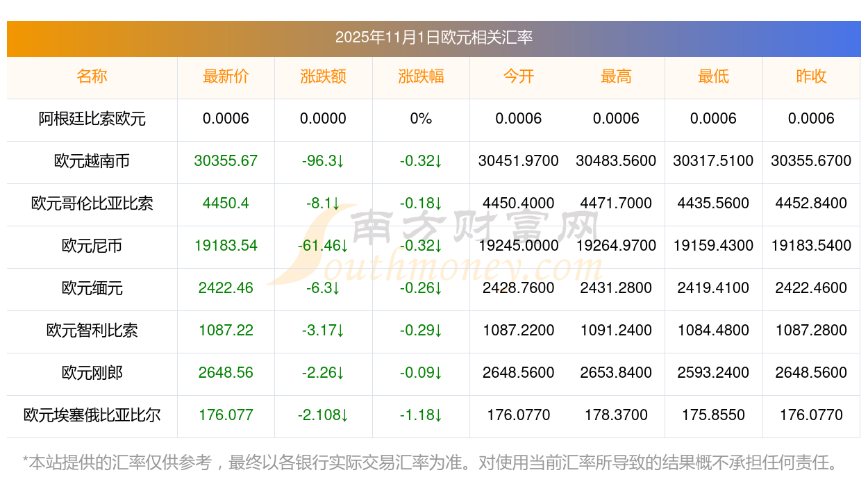Click low value 30317.5100

click(713, 161)
